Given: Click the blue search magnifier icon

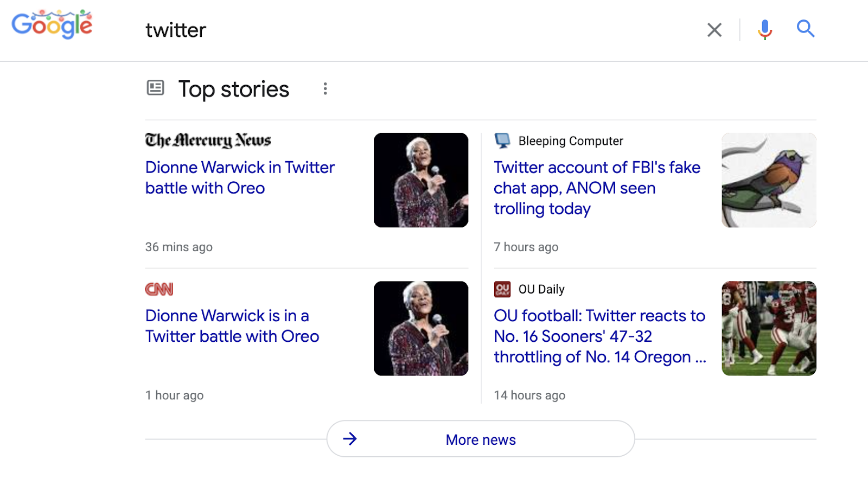Looking at the screenshot, I should [806, 29].
